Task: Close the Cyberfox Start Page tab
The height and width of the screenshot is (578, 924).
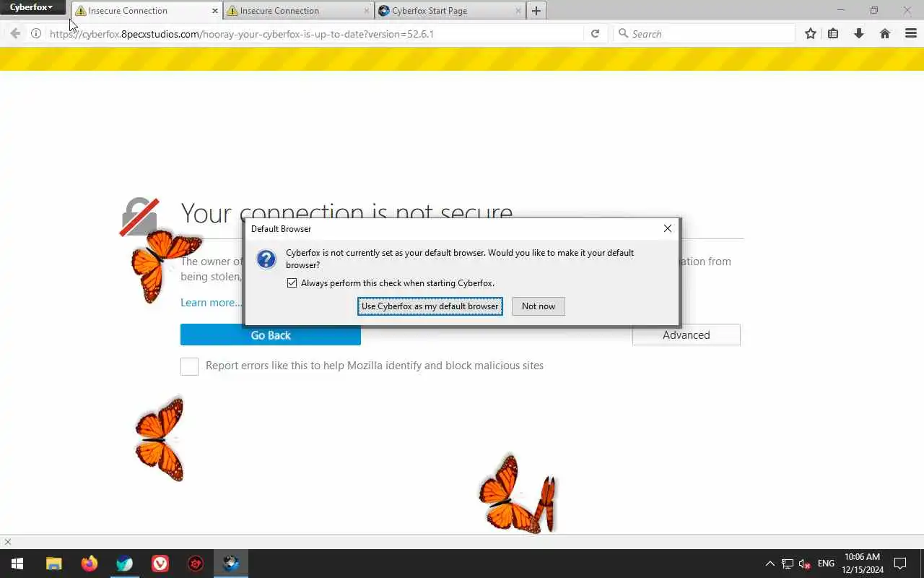Action: tap(518, 11)
